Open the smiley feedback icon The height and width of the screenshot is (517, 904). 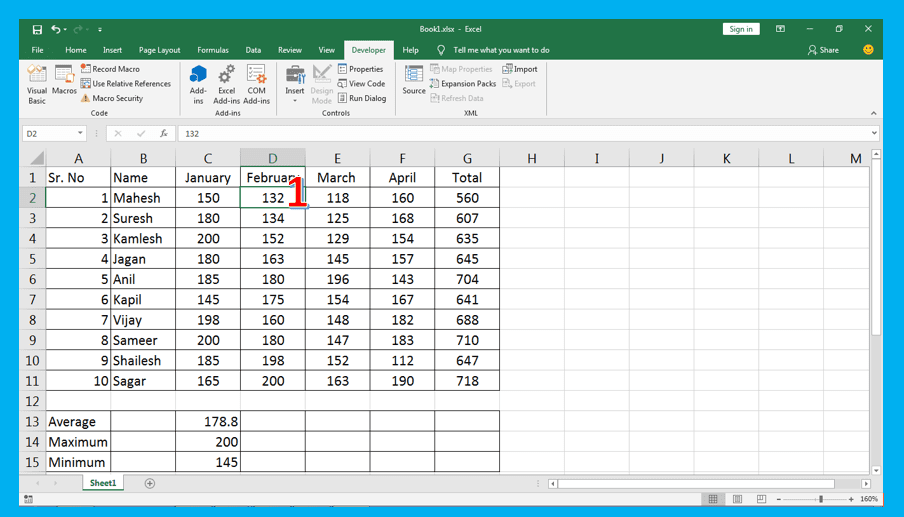coord(868,50)
